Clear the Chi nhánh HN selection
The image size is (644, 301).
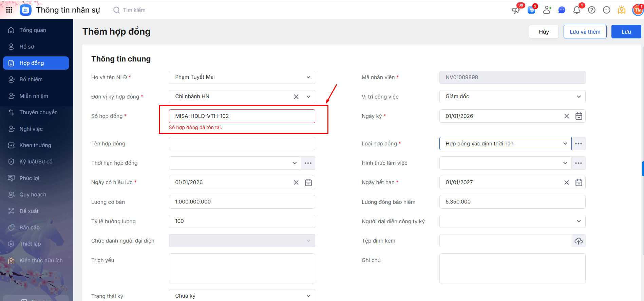tap(296, 97)
